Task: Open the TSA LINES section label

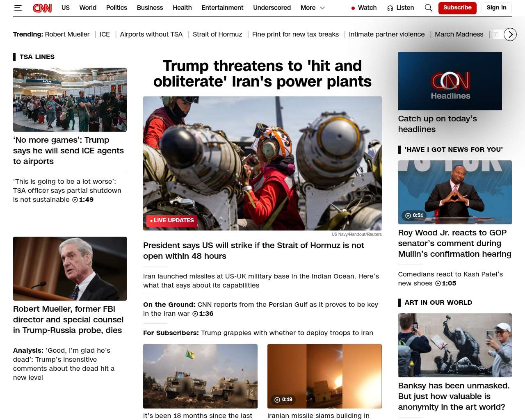Action: tap(37, 57)
